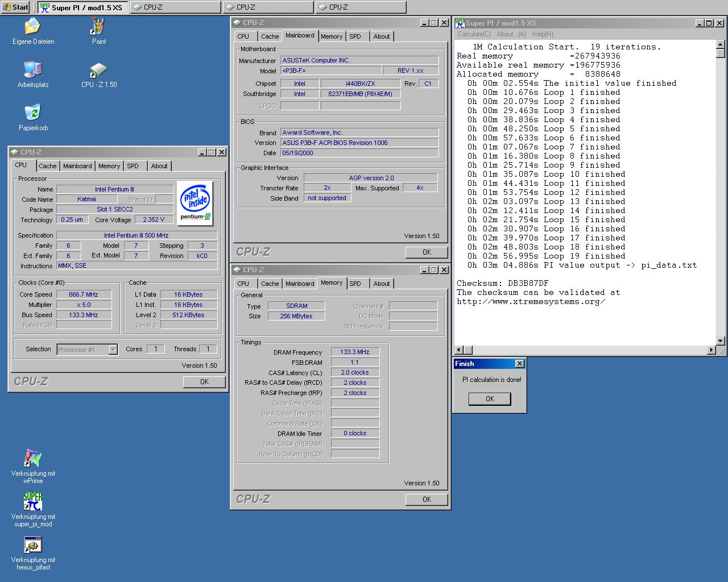This screenshot has width=728, height=582.
Task: Click the BIOS date 05/19/2000 field
Action: click(359, 153)
